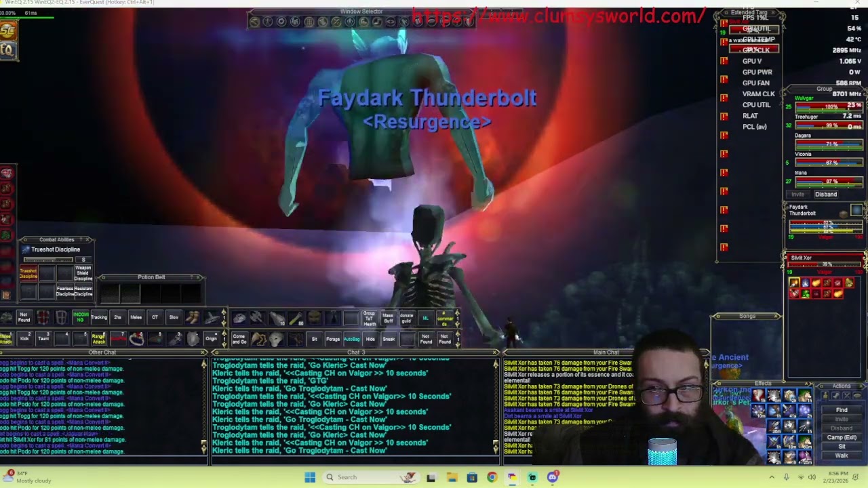
Task: Select group member Viconia
Action: coord(803,154)
